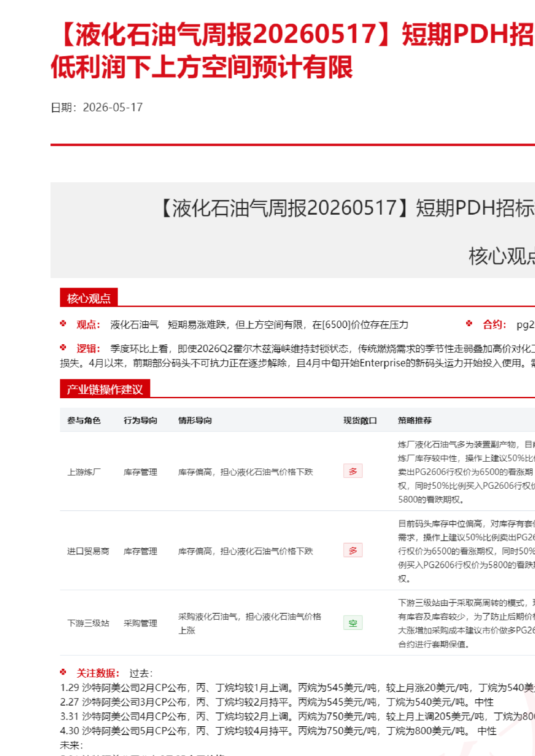Screen dimensions: 535x756
Task: Click the 现货敞口 column header
Action: click(x=360, y=420)
